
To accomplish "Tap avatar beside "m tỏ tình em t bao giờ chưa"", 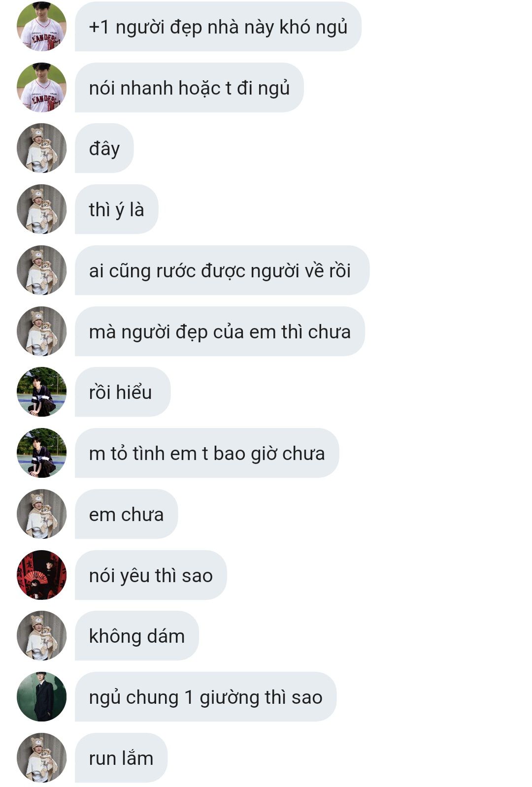I will click(41, 453).
